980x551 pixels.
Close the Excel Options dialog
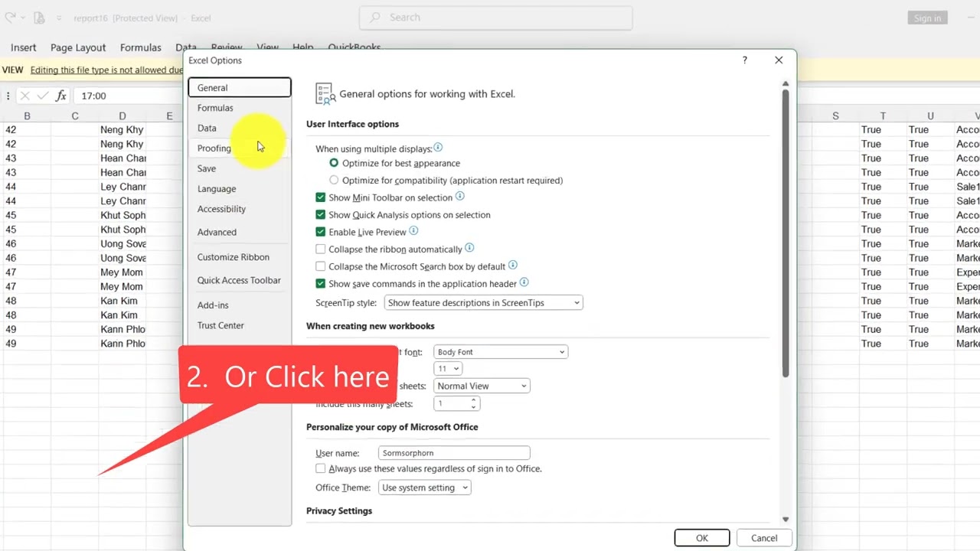click(x=779, y=60)
